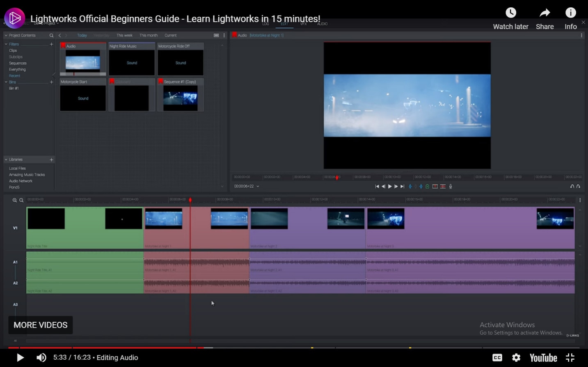Go back with the left arrow in bin browser
Screen dimensions: 588x367
(59, 36)
